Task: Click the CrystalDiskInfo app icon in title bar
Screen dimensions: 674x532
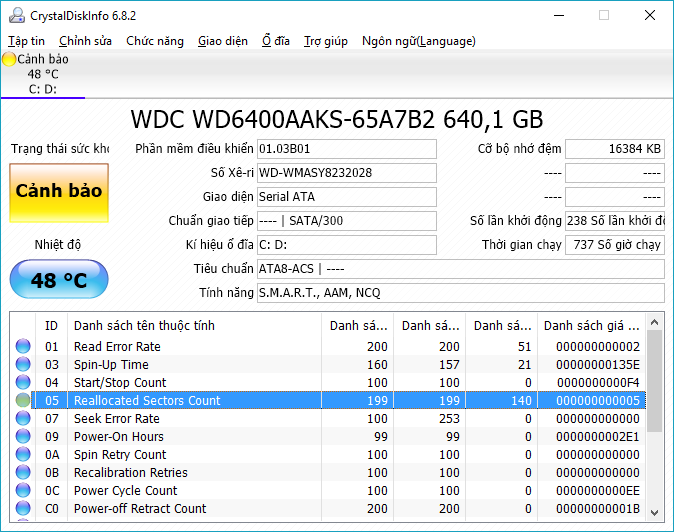Action: tap(17, 15)
